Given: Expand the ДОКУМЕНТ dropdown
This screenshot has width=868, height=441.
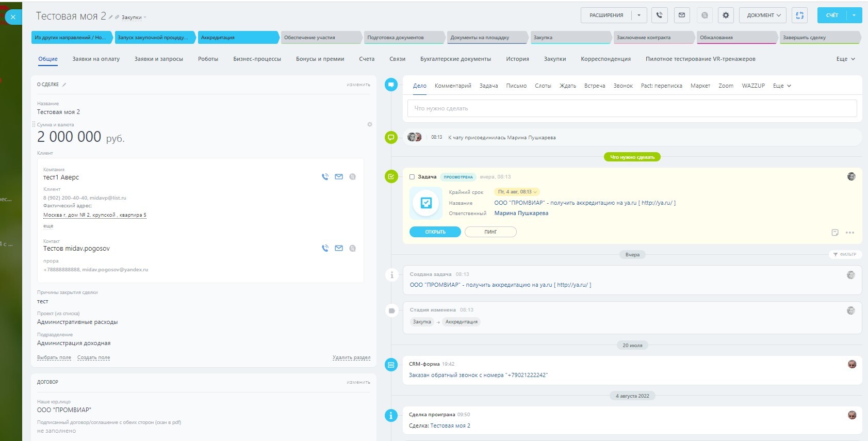Looking at the screenshot, I should click(x=763, y=15).
